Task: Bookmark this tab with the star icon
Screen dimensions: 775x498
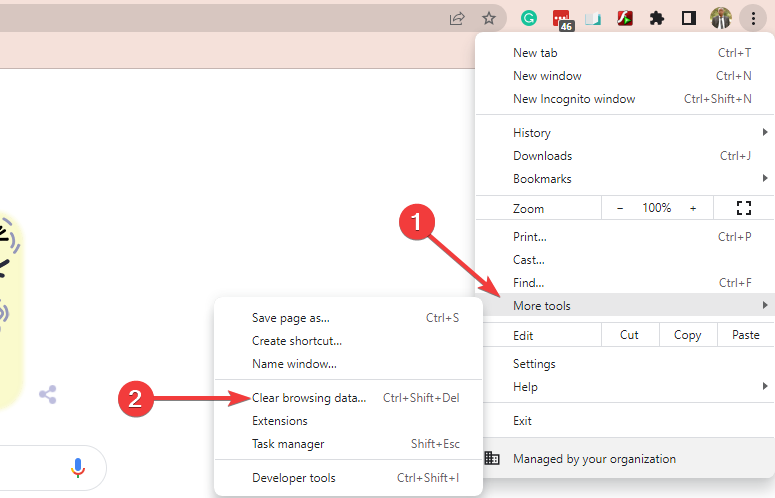Action: (489, 19)
